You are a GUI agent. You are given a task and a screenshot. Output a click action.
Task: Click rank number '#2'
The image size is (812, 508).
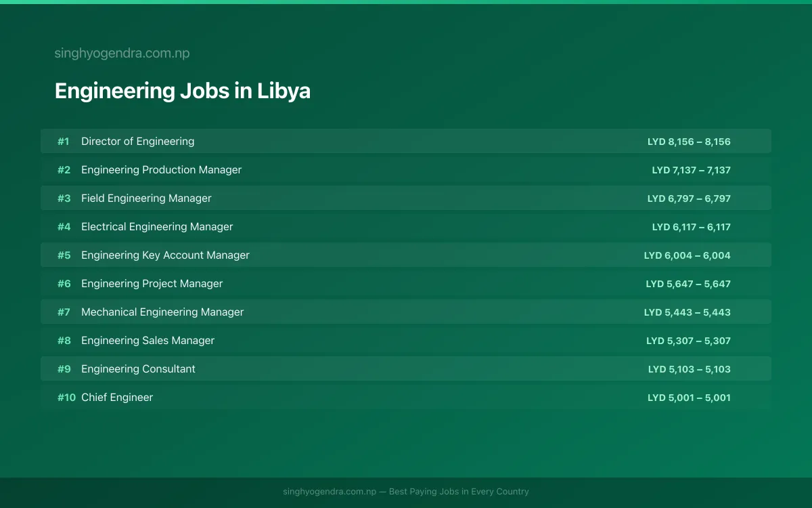click(64, 170)
